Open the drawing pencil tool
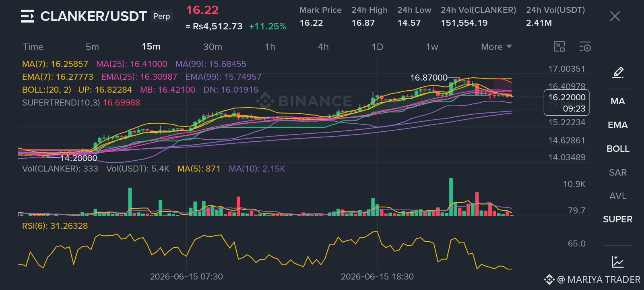The width and height of the screenshot is (644, 290). pos(618,72)
